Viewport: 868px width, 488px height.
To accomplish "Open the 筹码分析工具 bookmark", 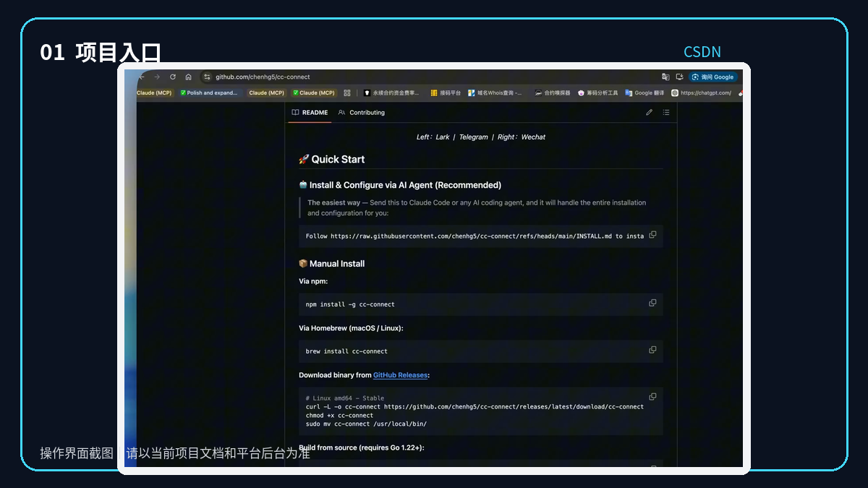I will (597, 93).
